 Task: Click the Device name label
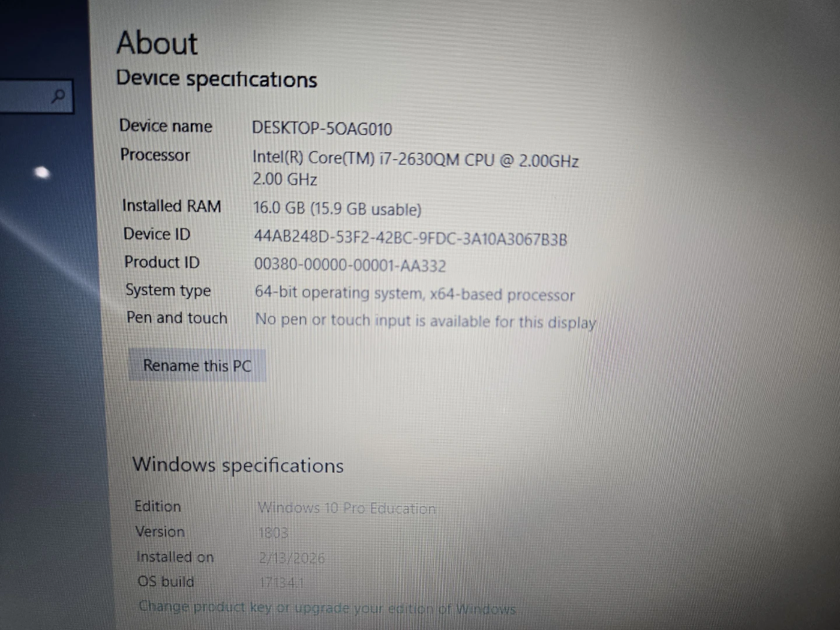(x=166, y=126)
